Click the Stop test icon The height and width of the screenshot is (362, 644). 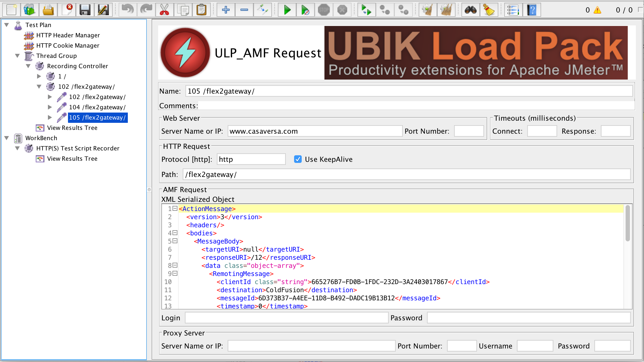coord(324,10)
